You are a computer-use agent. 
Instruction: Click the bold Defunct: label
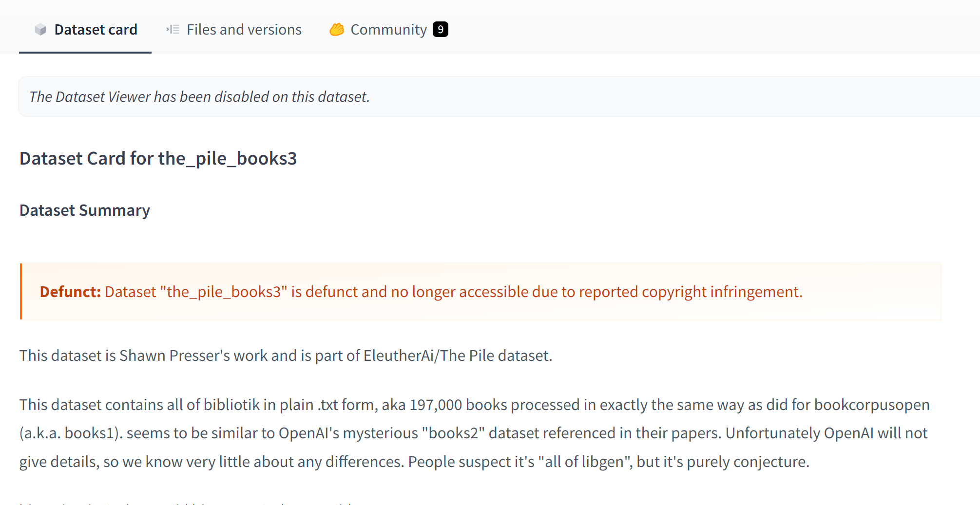tap(70, 292)
